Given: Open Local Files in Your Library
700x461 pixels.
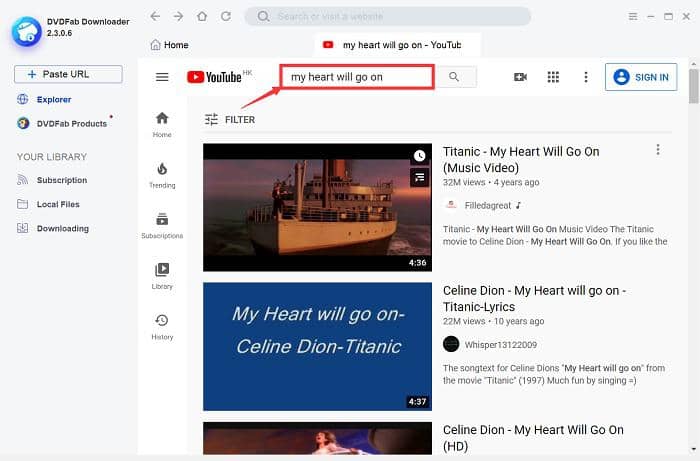Looking at the screenshot, I should (x=48, y=204).
